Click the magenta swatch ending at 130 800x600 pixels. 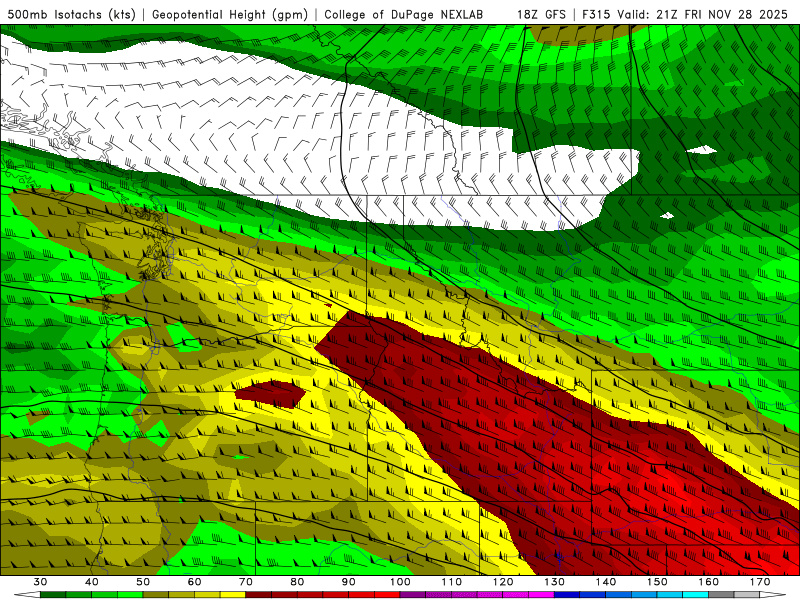541,594
